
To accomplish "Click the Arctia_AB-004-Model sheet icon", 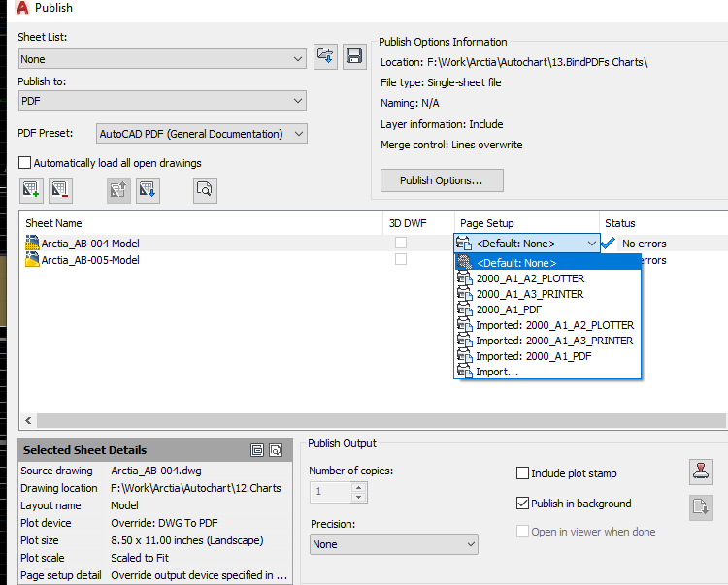I will 32,244.
